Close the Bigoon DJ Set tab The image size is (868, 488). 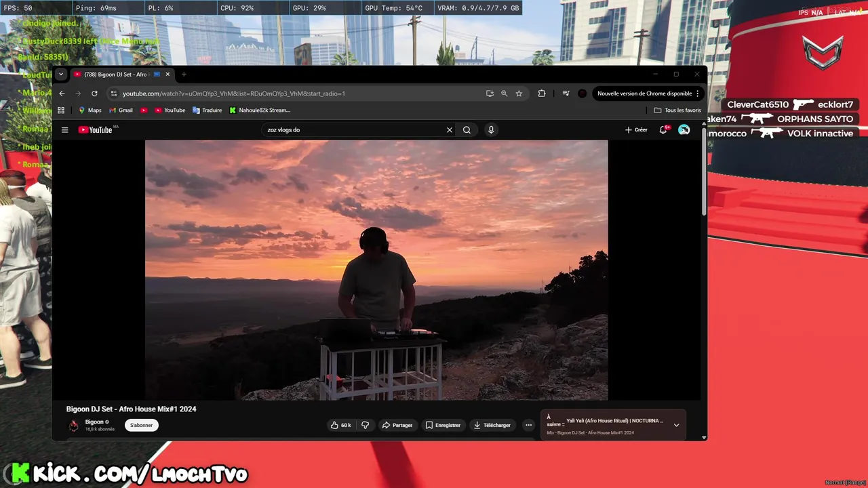tap(167, 74)
